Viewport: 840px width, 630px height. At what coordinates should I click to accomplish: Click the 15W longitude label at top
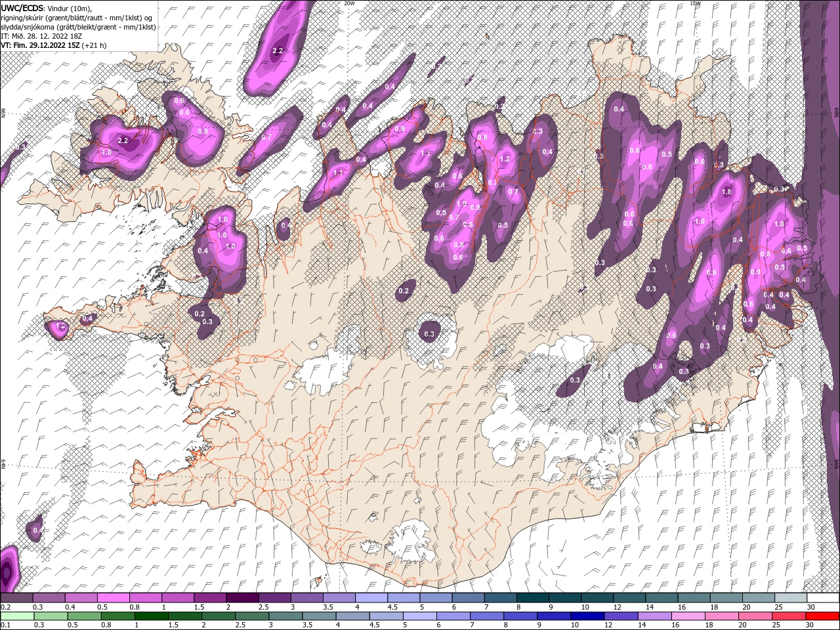coord(695,3)
